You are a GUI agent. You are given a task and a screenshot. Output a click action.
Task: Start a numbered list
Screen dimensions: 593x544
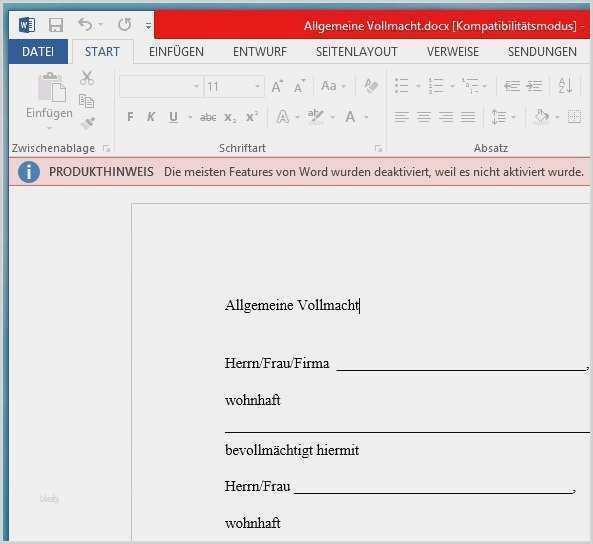tap(436, 85)
